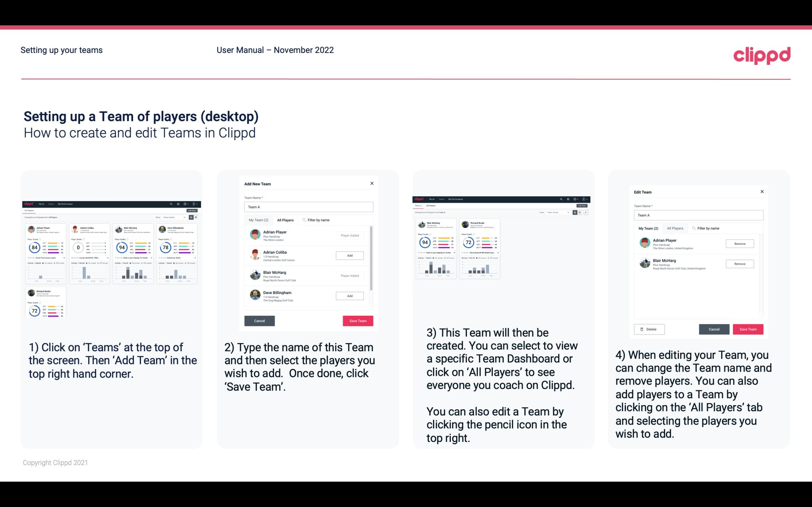The image size is (812, 507).
Task: Click Cancel button in Edit Team dialog
Action: pos(714,329)
